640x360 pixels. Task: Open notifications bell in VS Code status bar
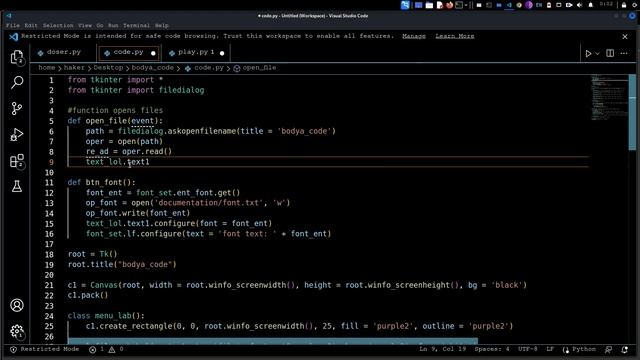point(624,349)
